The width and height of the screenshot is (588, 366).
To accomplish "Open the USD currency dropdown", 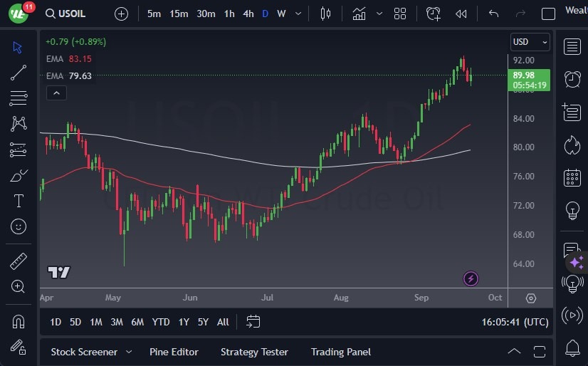I will [530, 42].
